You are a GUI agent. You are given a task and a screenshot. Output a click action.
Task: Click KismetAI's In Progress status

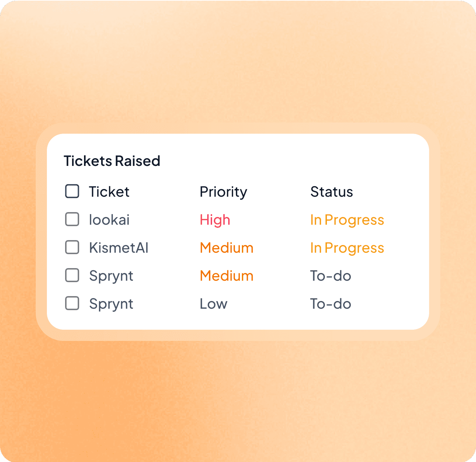click(347, 248)
